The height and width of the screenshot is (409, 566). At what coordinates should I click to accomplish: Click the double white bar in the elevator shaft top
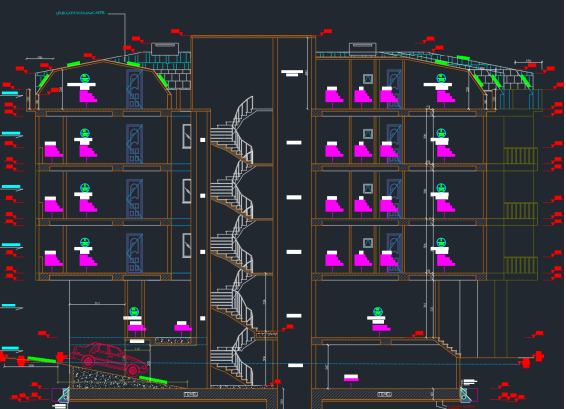tap(292, 73)
